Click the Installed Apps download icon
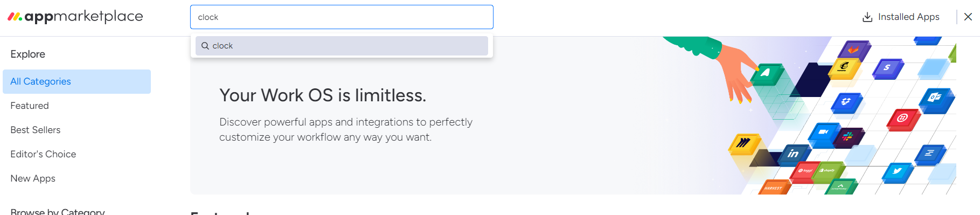 click(x=867, y=17)
